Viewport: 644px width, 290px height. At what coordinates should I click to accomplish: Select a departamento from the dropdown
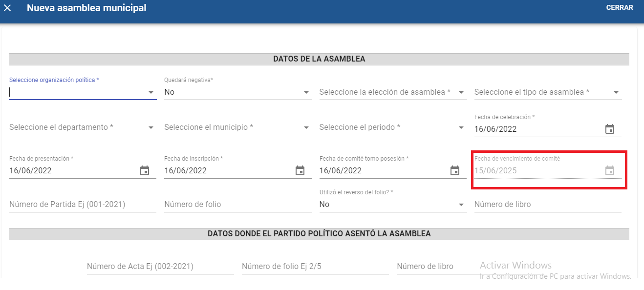[83, 127]
